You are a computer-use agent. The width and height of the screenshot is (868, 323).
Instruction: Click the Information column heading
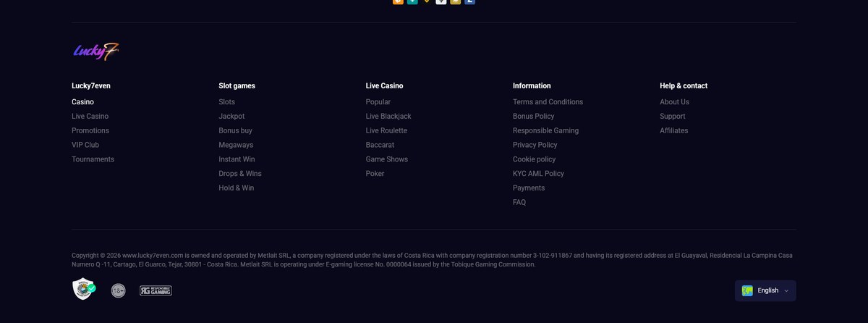coord(532,85)
